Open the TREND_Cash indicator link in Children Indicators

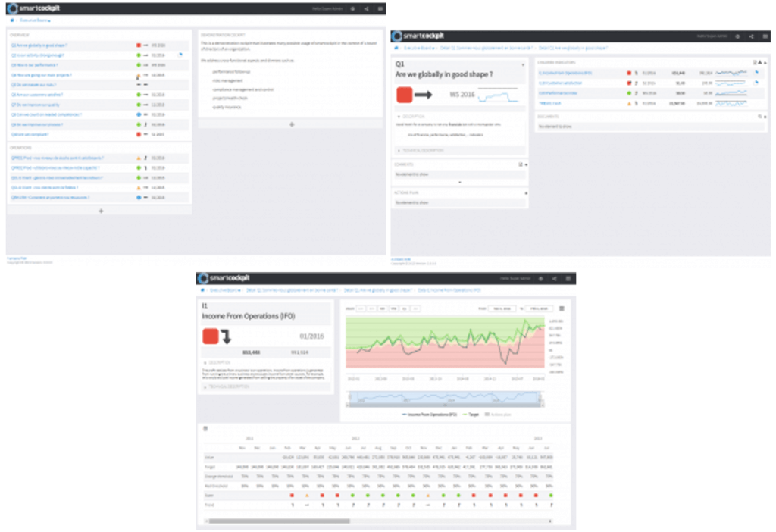click(x=549, y=102)
